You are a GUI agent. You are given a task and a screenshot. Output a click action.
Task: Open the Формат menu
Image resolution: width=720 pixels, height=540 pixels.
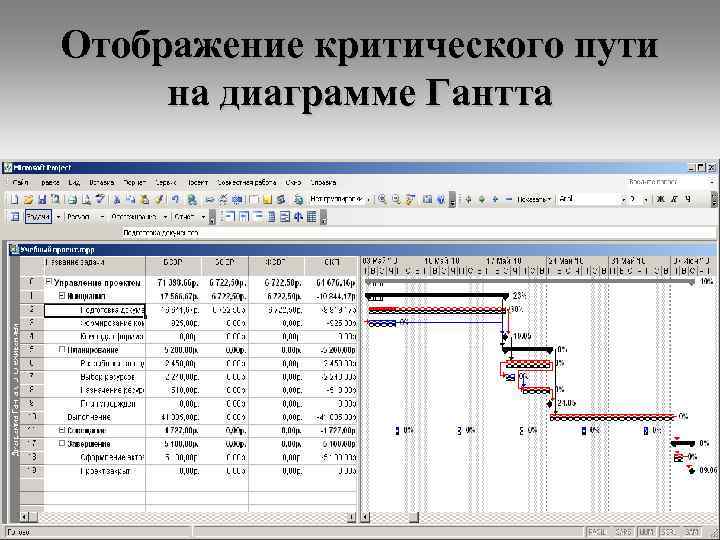coord(135,183)
